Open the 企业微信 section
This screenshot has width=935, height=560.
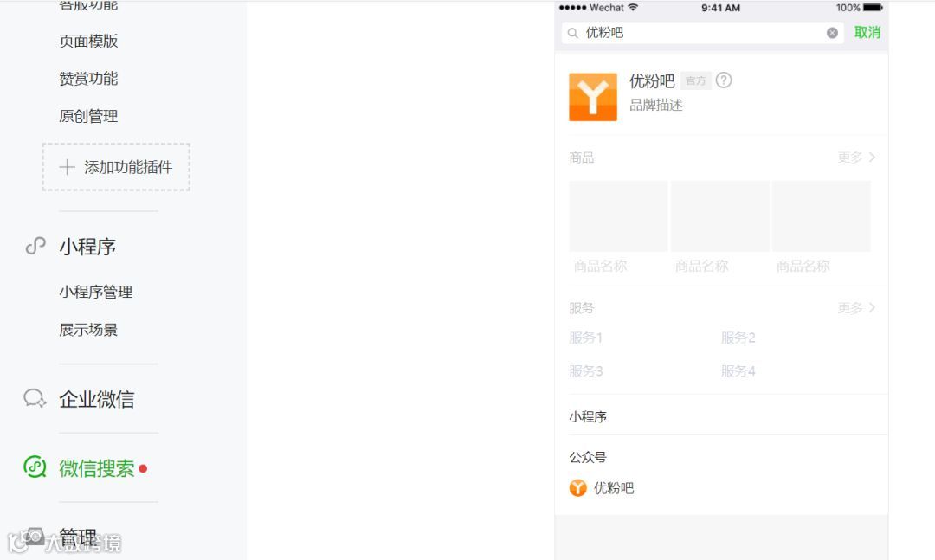tap(97, 399)
